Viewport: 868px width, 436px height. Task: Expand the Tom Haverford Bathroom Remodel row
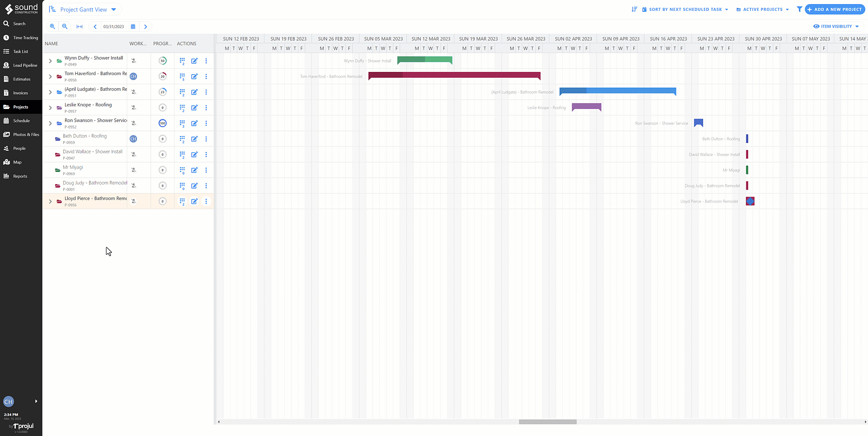tap(50, 76)
